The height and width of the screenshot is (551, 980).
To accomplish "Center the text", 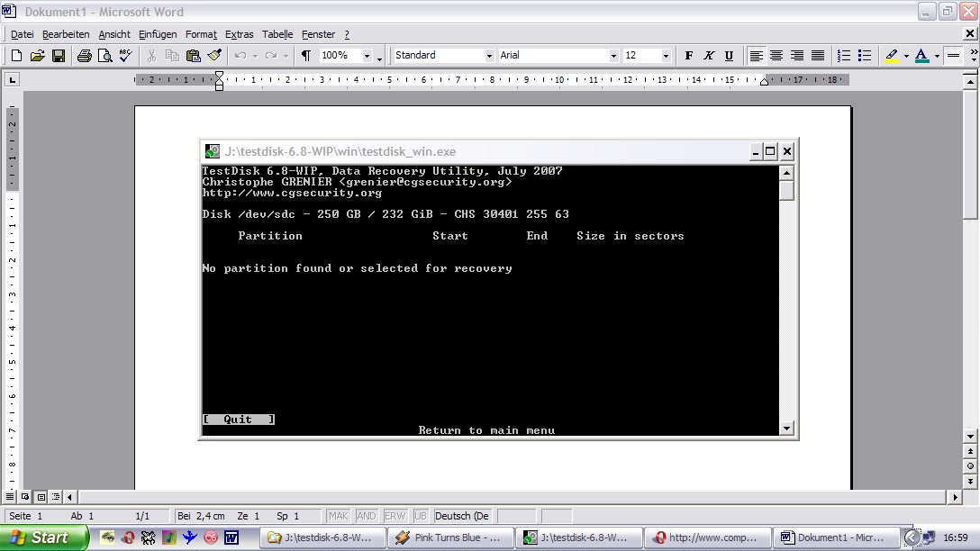I will click(x=776, y=56).
